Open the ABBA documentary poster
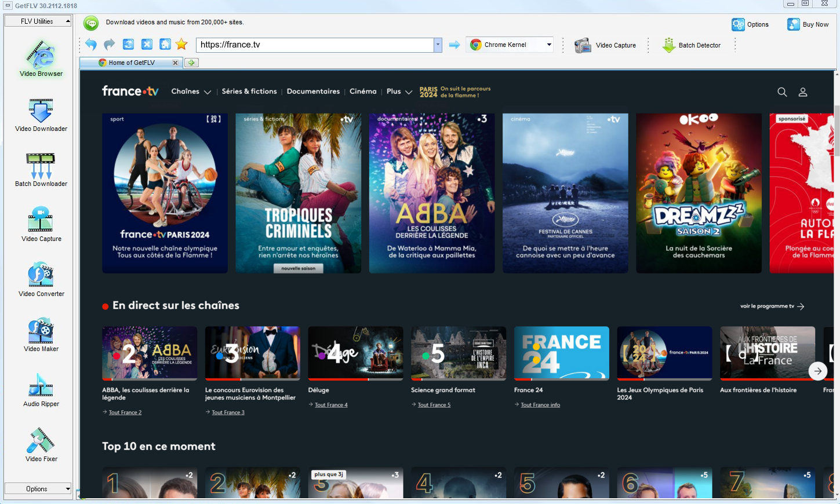 tap(432, 193)
